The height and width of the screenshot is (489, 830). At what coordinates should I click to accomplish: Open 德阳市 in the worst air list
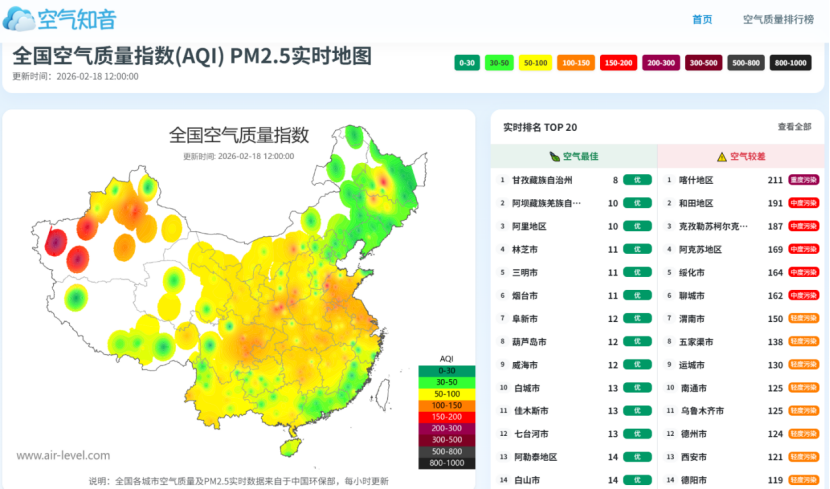click(x=693, y=480)
